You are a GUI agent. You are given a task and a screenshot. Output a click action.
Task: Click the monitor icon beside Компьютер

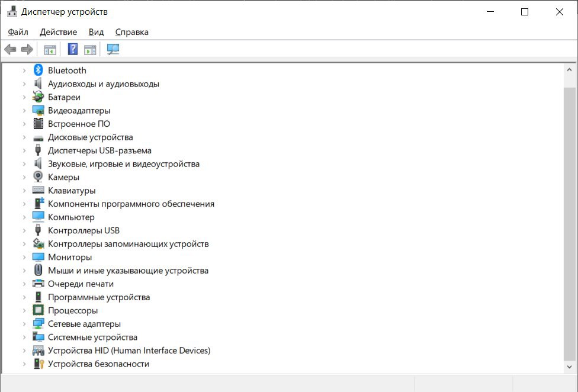coord(38,217)
